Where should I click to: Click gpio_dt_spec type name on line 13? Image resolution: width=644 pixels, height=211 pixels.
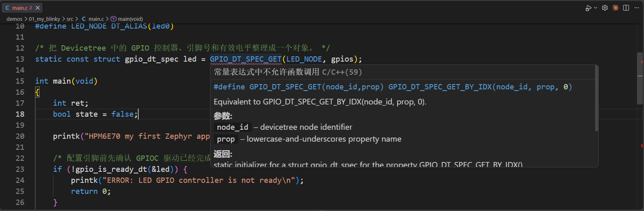point(152,59)
